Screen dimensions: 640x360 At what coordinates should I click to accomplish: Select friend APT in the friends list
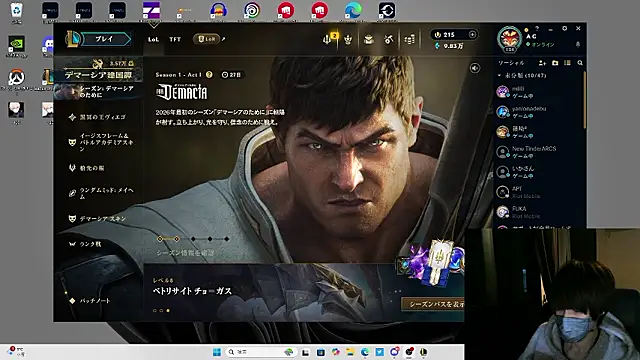pyautogui.click(x=539, y=192)
